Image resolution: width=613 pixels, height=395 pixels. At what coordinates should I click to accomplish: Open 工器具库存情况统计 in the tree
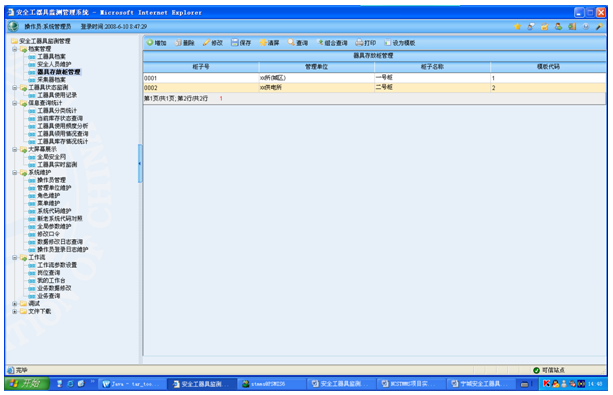(x=63, y=142)
